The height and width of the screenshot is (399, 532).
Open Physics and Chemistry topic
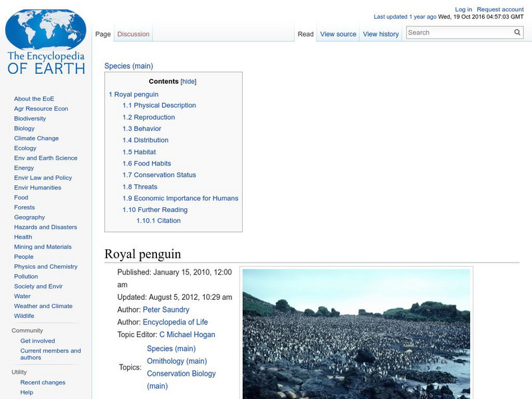[x=45, y=267]
